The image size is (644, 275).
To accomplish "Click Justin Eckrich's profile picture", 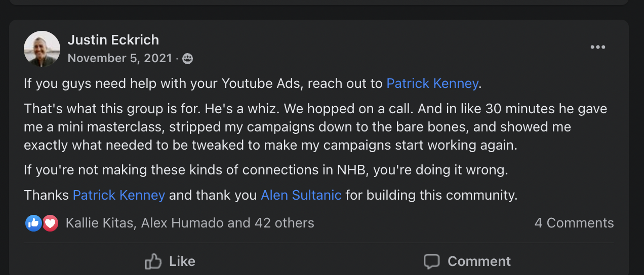I will pyautogui.click(x=42, y=49).
